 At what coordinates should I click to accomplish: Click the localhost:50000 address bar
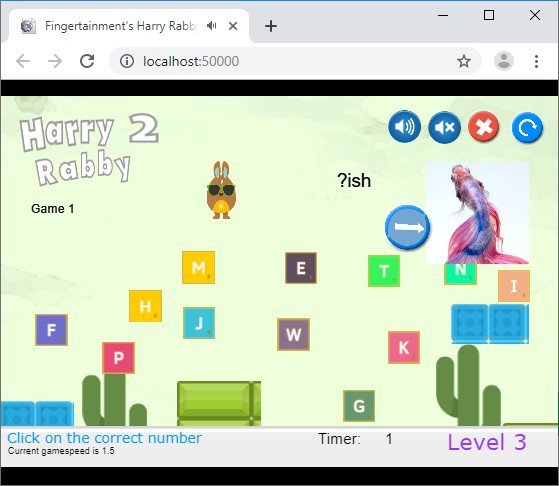296,61
